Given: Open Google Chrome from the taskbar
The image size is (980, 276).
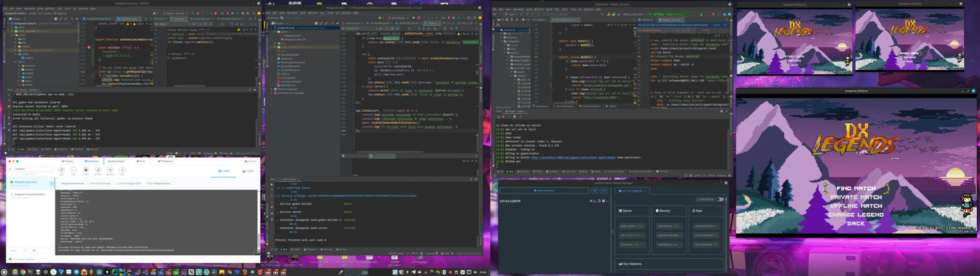Looking at the screenshot, I should tap(23, 272).
